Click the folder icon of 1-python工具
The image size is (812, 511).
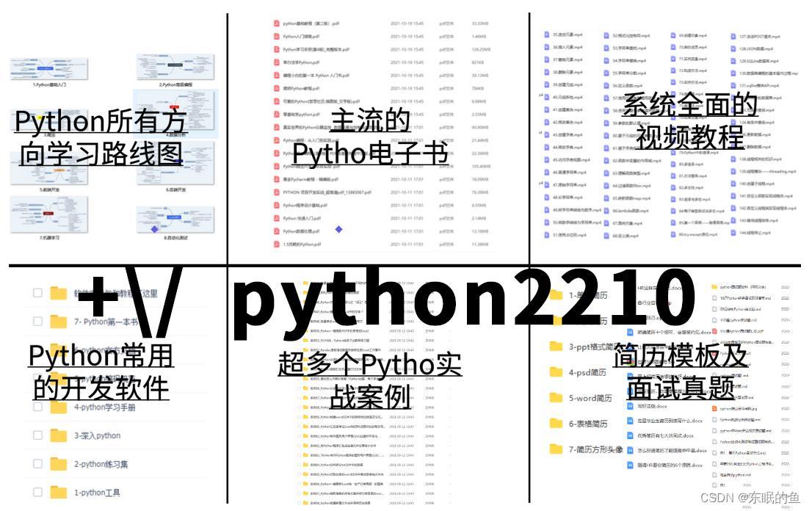[59, 493]
